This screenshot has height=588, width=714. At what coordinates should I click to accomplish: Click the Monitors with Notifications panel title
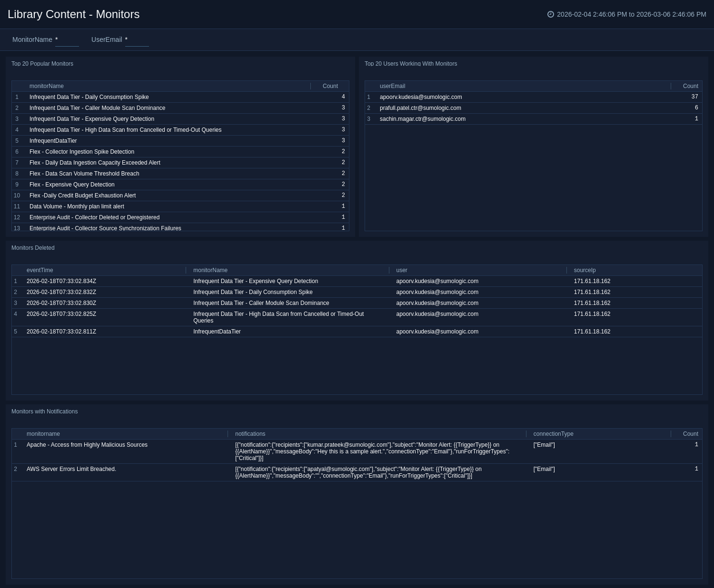pos(44,412)
